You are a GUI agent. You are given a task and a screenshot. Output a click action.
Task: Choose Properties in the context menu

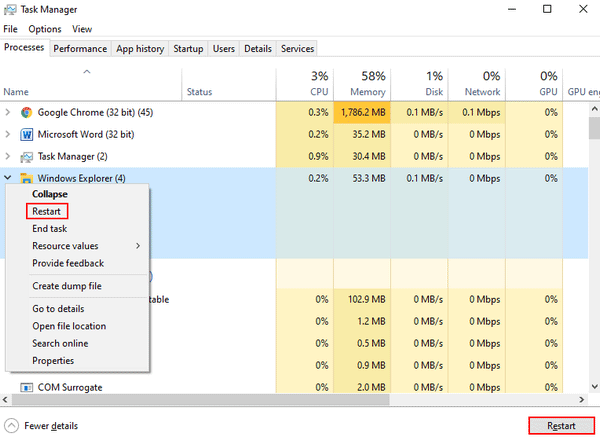coord(53,361)
